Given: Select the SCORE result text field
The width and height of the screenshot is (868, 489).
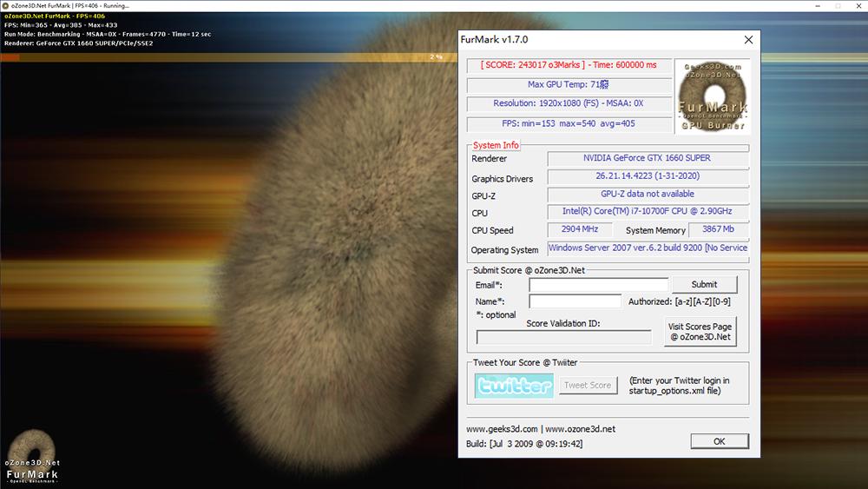Looking at the screenshot, I should click(x=569, y=65).
